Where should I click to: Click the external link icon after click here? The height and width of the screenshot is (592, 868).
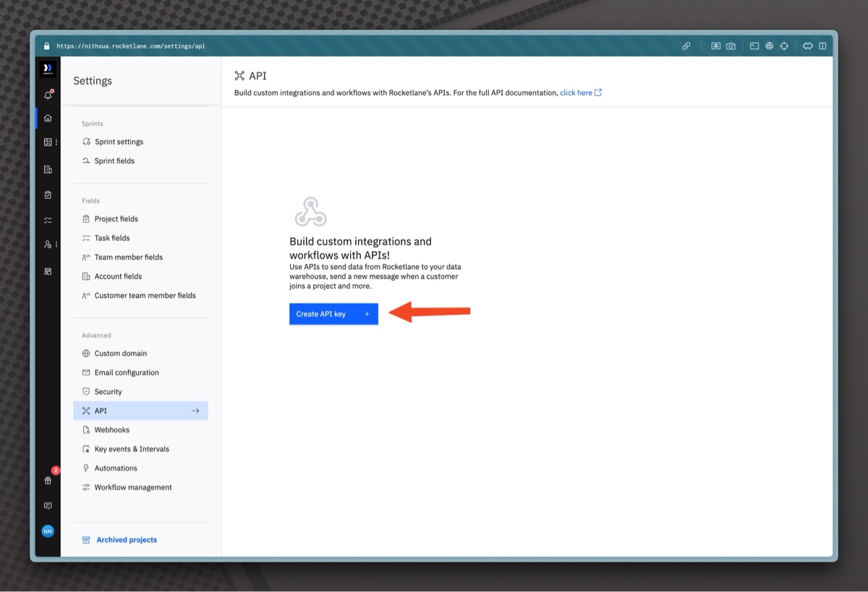point(598,93)
